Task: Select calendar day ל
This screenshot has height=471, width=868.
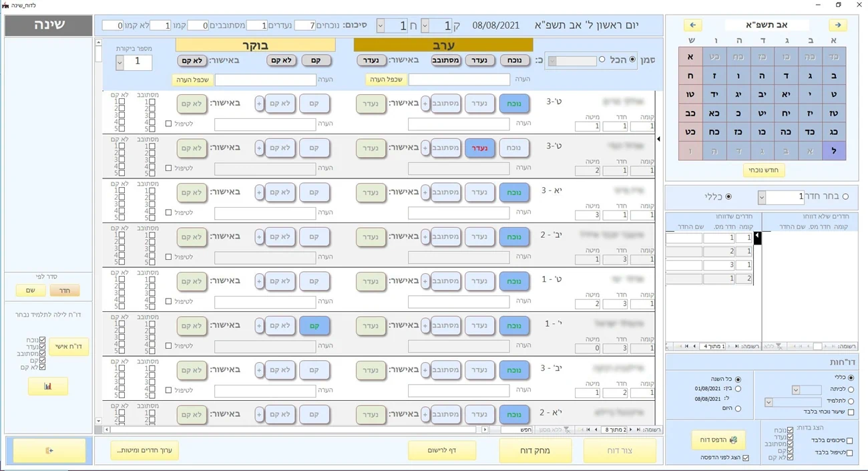Action: [x=833, y=151]
